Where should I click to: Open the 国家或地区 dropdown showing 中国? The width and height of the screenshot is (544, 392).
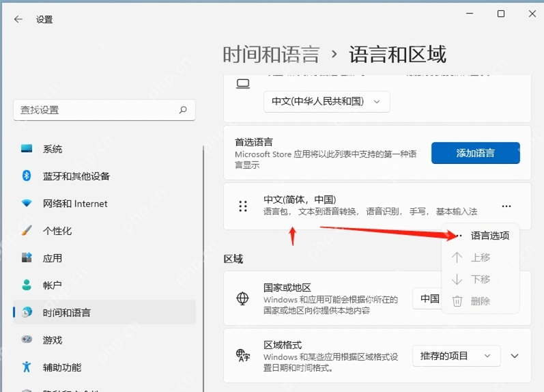pyautogui.click(x=427, y=298)
